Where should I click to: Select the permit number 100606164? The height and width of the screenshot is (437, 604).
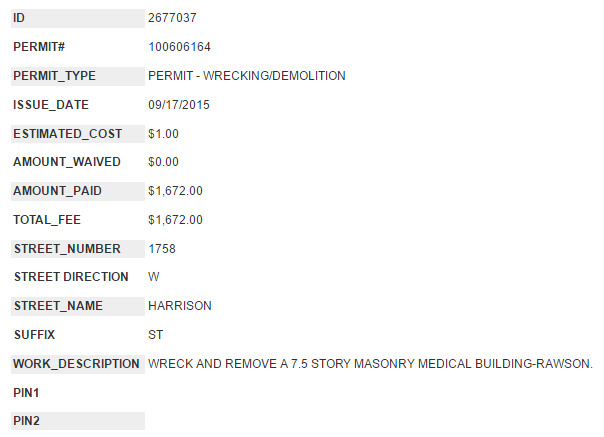tap(179, 47)
